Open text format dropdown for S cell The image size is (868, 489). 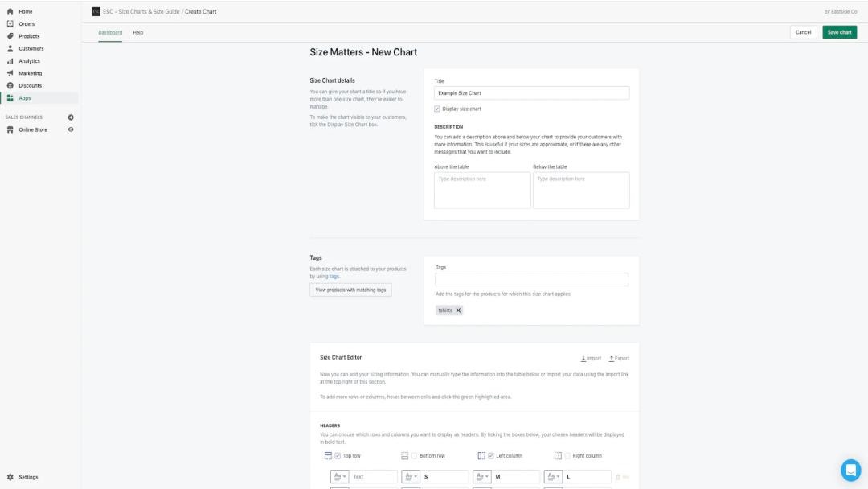point(411,477)
